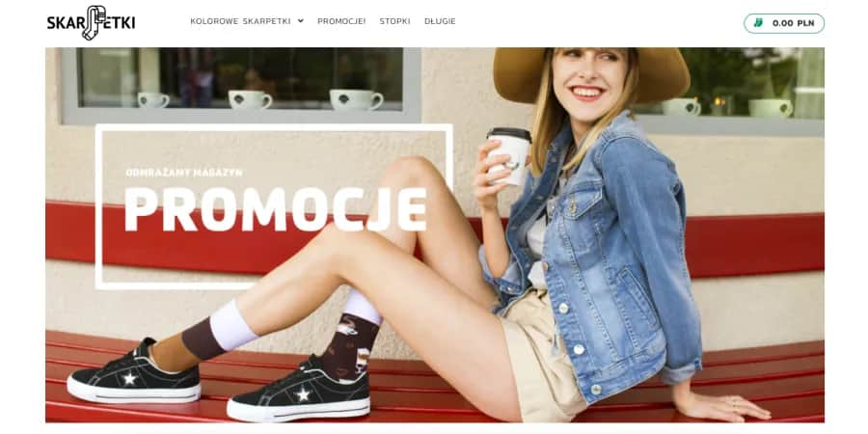Click the woman's tan wide-brim hat

coord(591,73)
